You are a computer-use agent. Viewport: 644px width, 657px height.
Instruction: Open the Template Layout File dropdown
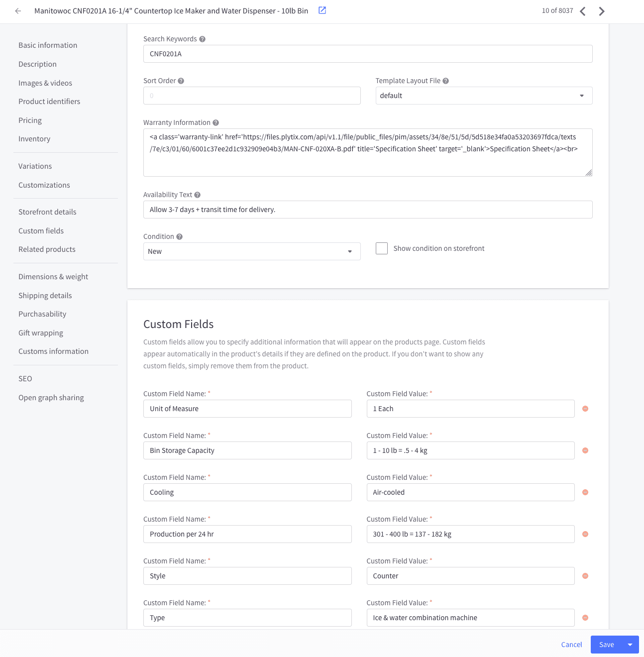[581, 95]
